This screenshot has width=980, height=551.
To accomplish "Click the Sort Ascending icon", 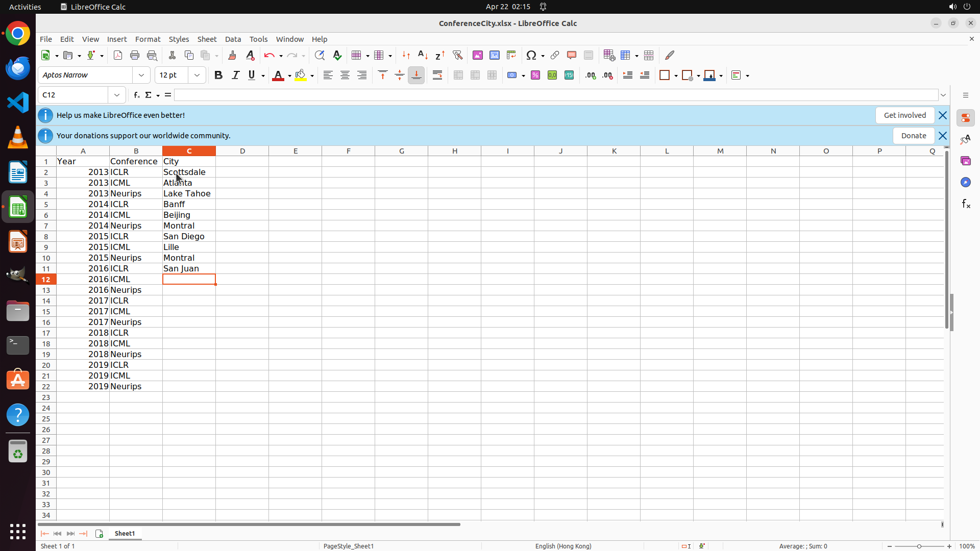I will coord(423,55).
